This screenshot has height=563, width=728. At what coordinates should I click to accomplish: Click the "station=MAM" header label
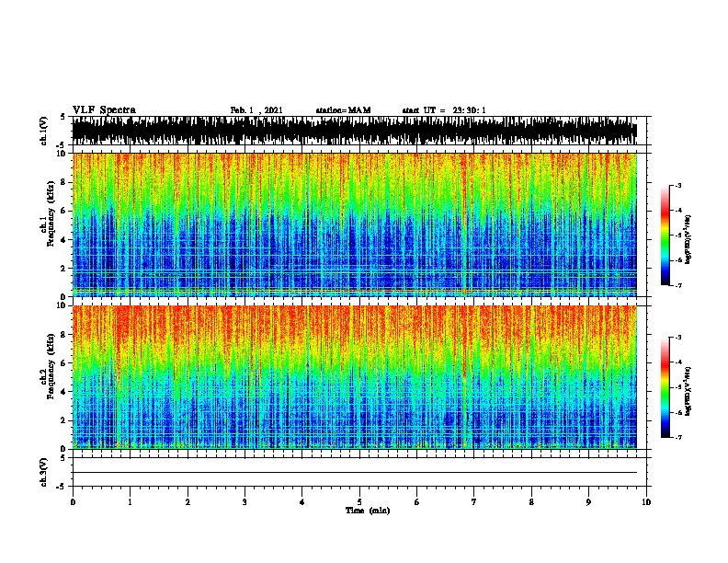point(343,110)
